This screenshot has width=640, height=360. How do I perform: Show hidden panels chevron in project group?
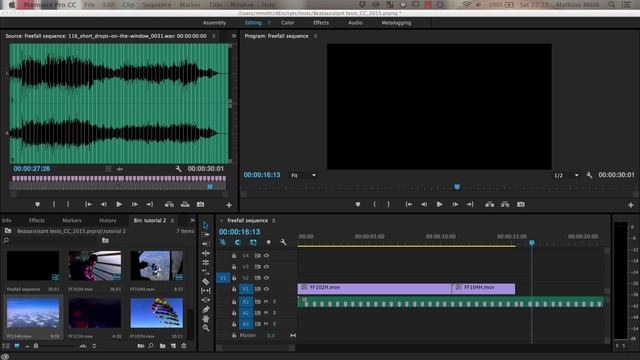[x=192, y=220]
